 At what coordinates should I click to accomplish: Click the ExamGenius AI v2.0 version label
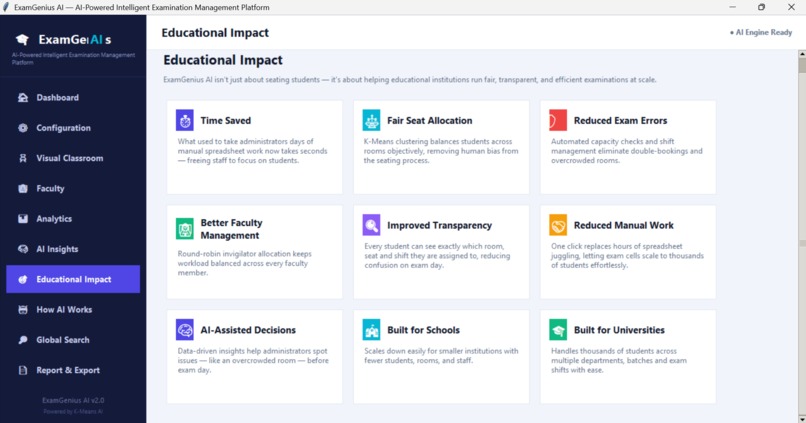click(73, 400)
